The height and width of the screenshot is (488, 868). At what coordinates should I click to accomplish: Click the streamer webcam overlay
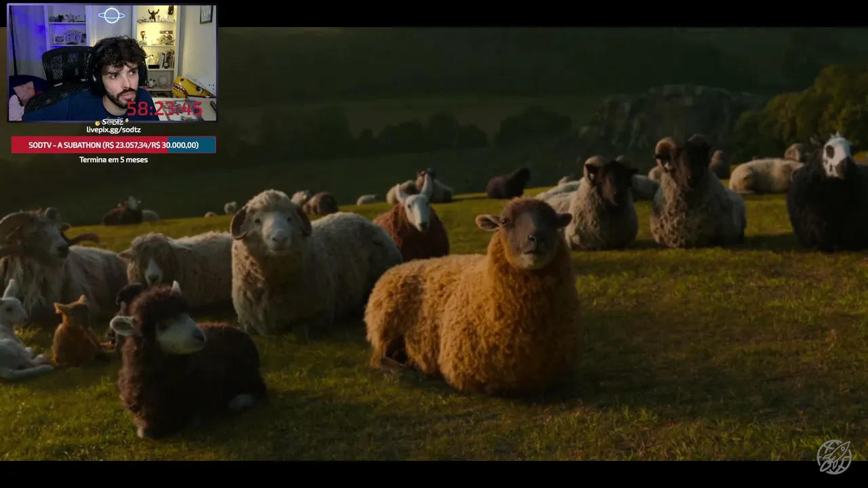(x=112, y=63)
